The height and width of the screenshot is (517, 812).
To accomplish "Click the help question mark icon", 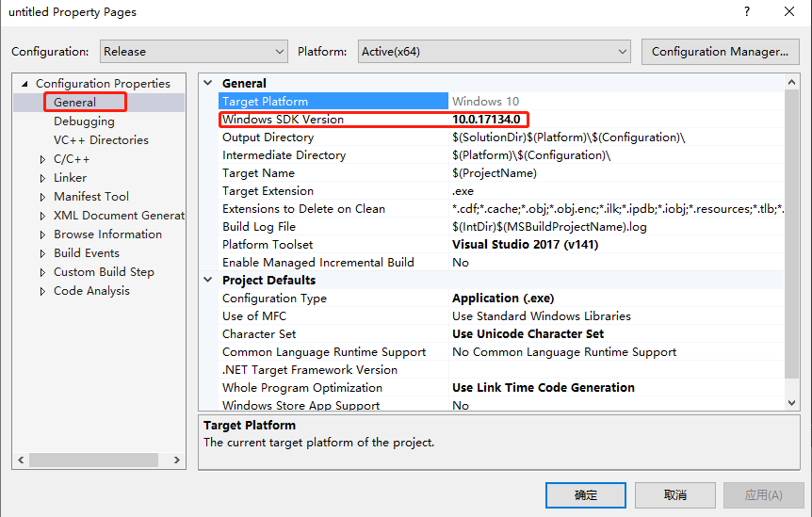I will pos(747,12).
